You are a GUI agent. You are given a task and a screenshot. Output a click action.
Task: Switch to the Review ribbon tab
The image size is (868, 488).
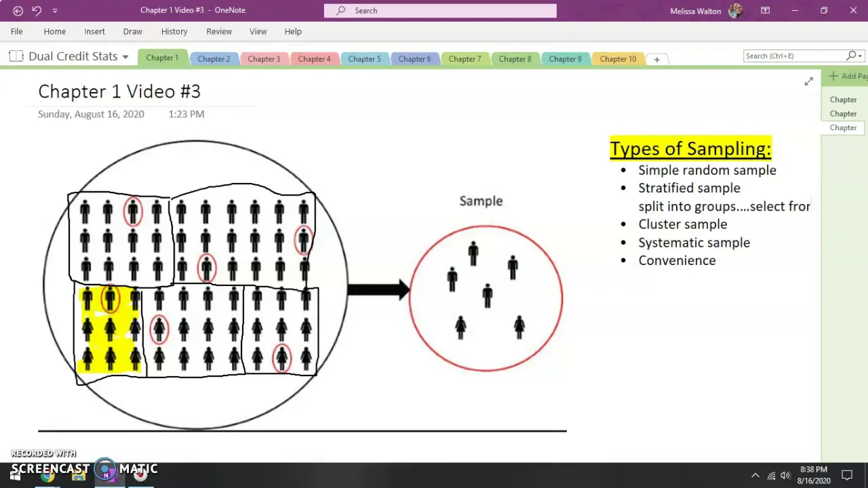click(219, 31)
